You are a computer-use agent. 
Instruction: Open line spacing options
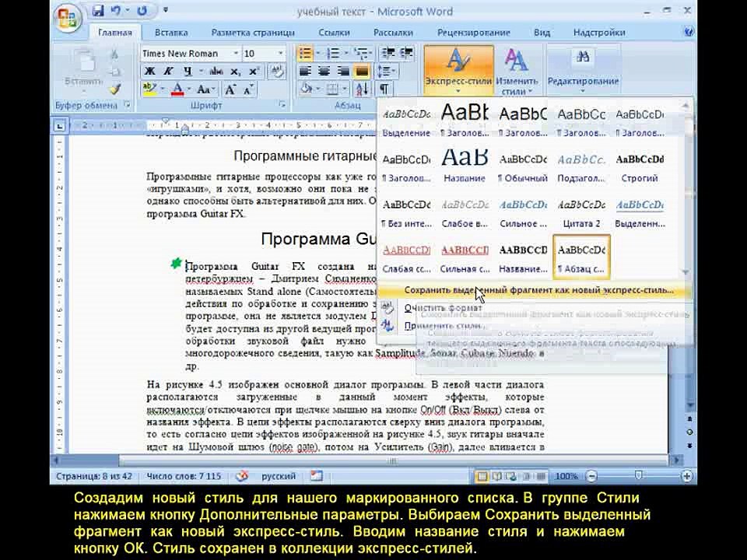[387, 72]
